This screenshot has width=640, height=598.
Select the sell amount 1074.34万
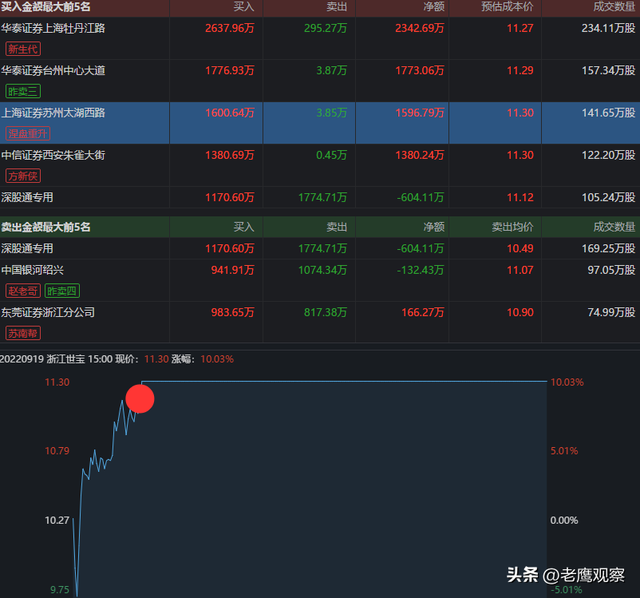tap(322, 270)
